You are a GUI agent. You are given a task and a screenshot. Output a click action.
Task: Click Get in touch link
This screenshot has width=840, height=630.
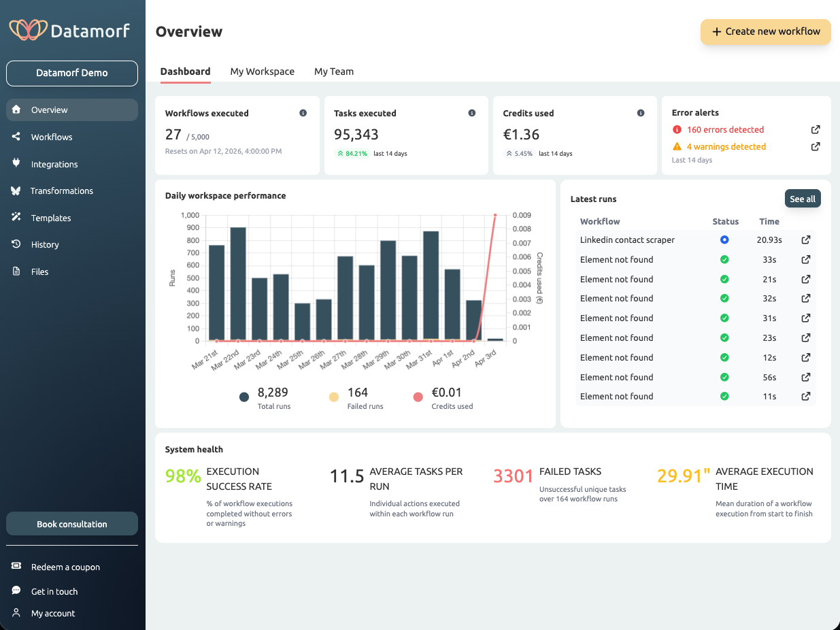(54, 591)
